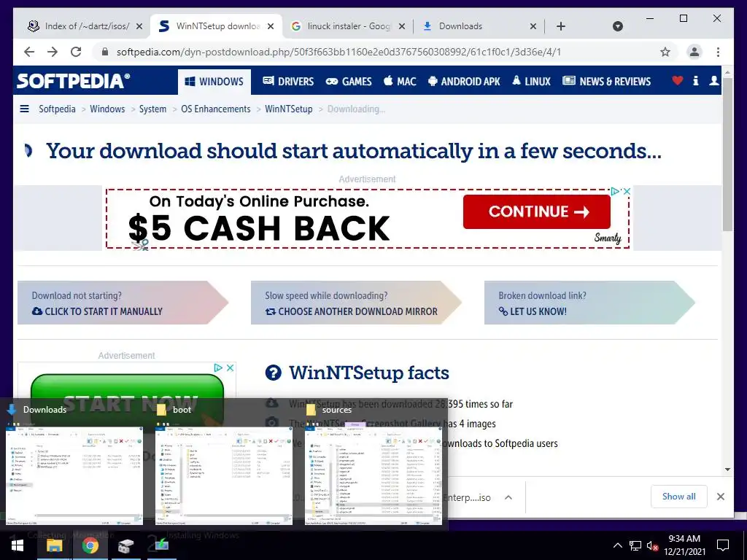The width and height of the screenshot is (747, 560).
Task: Open the Softpedia user account icon
Action: tap(713, 81)
